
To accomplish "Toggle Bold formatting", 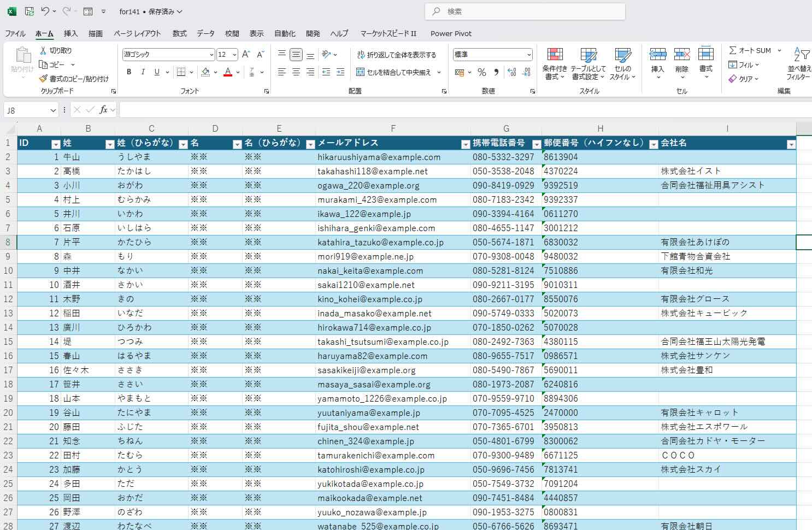I will point(129,72).
